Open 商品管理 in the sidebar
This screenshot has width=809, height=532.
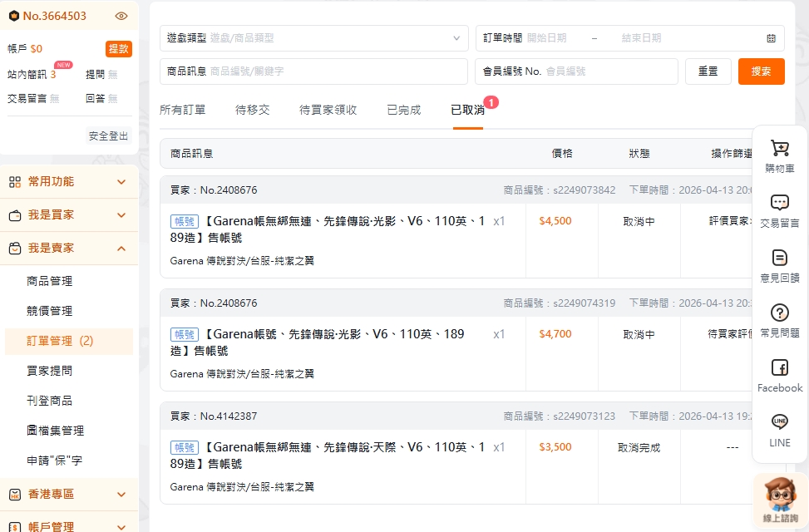pos(50,281)
